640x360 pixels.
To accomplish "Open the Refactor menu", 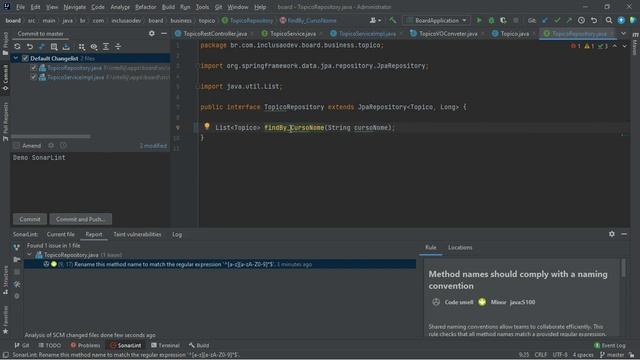I will pyautogui.click(x=145, y=7).
